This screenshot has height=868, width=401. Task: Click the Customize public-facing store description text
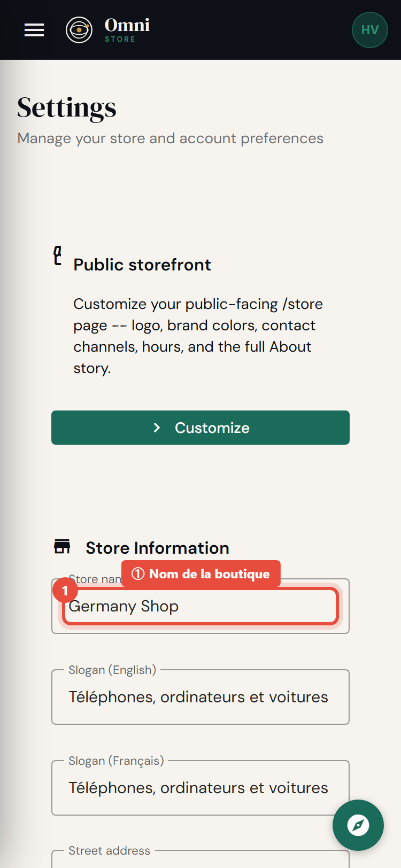click(198, 336)
